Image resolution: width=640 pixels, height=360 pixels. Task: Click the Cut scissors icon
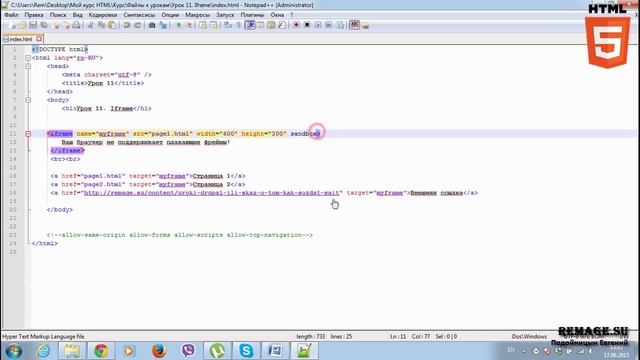click(91, 25)
